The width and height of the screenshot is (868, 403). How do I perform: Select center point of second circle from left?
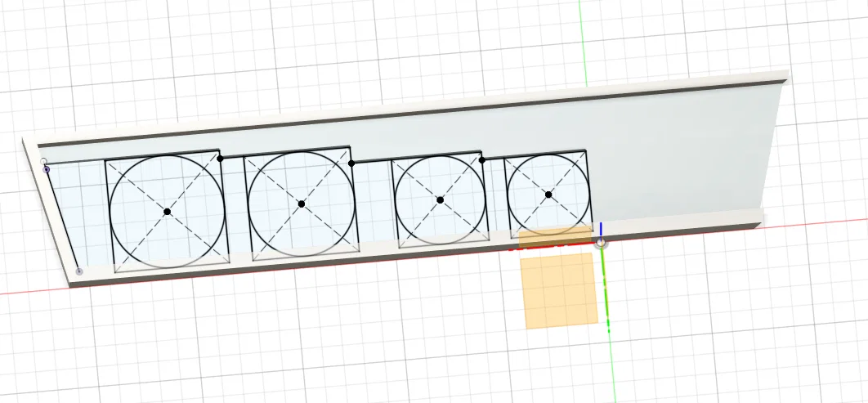301,204
